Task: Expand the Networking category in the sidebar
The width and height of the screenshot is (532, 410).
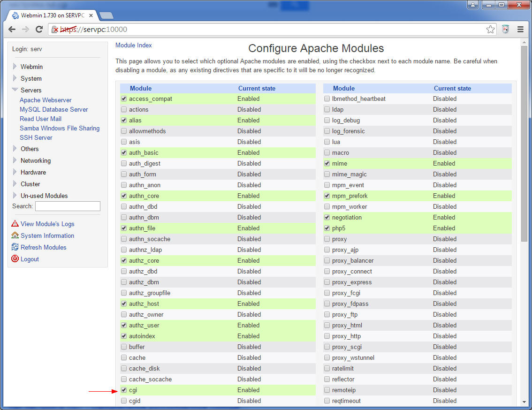Action: [x=15, y=160]
